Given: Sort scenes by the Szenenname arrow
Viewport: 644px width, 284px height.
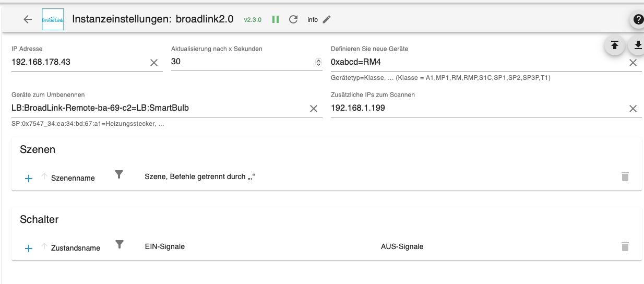Looking at the screenshot, I should click(x=44, y=176).
